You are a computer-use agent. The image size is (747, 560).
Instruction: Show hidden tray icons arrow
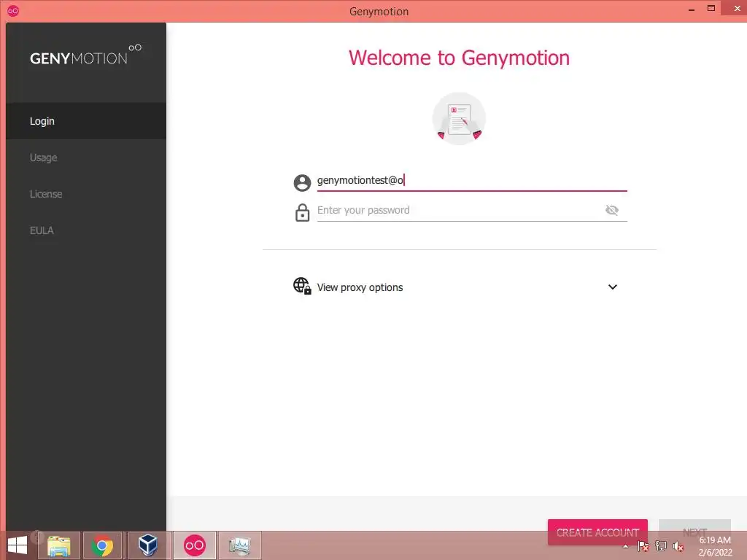tap(625, 546)
